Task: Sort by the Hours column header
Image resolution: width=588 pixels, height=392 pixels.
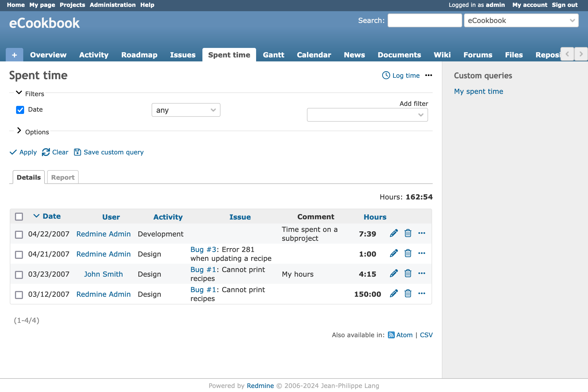Action: pyautogui.click(x=375, y=217)
